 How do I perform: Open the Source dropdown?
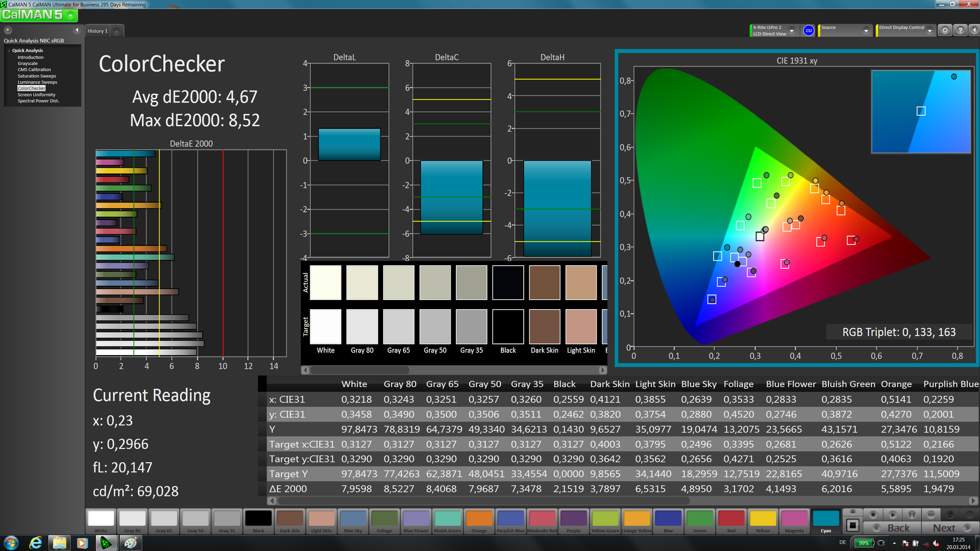click(866, 31)
